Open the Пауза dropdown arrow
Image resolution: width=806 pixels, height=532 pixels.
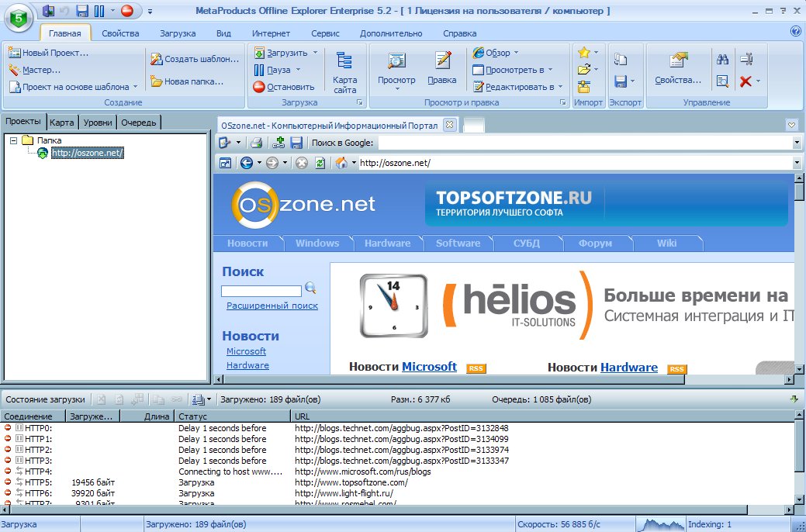298,69
